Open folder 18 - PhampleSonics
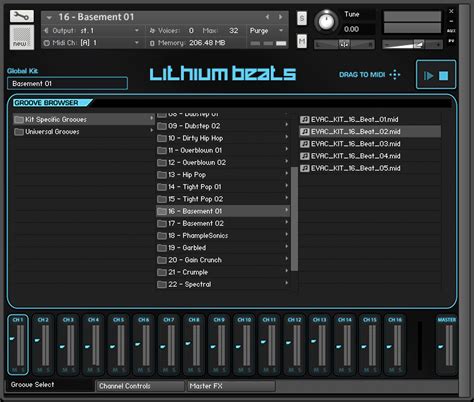Image resolution: width=474 pixels, height=402 pixels. coord(223,236)
